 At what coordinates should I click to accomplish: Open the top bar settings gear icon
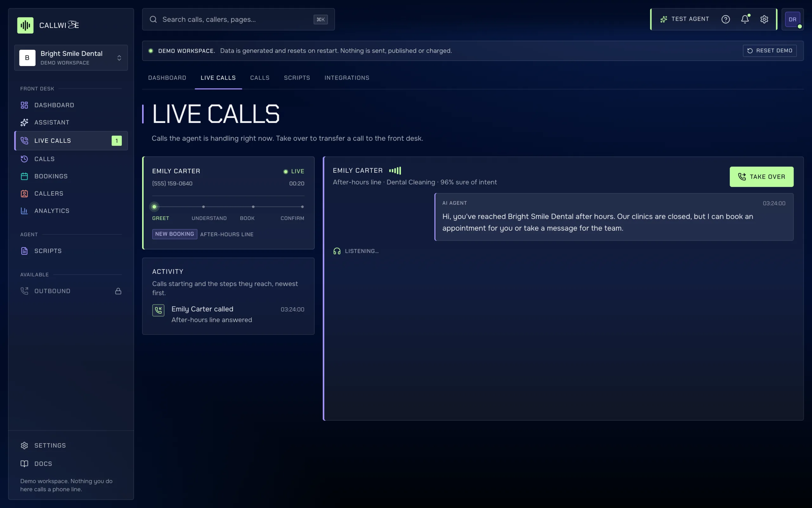(764, 19)
